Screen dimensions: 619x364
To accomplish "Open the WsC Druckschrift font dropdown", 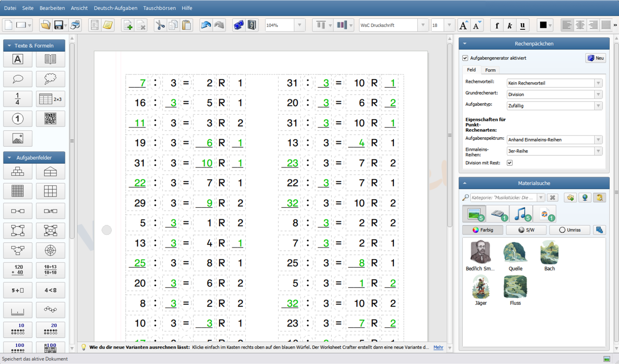I will (x=423, y=25).
